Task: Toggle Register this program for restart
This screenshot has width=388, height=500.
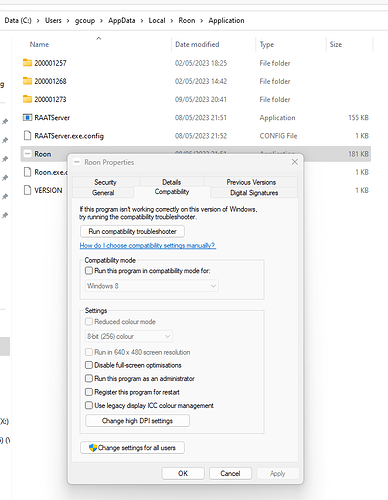Action: (x=89, y=392)
